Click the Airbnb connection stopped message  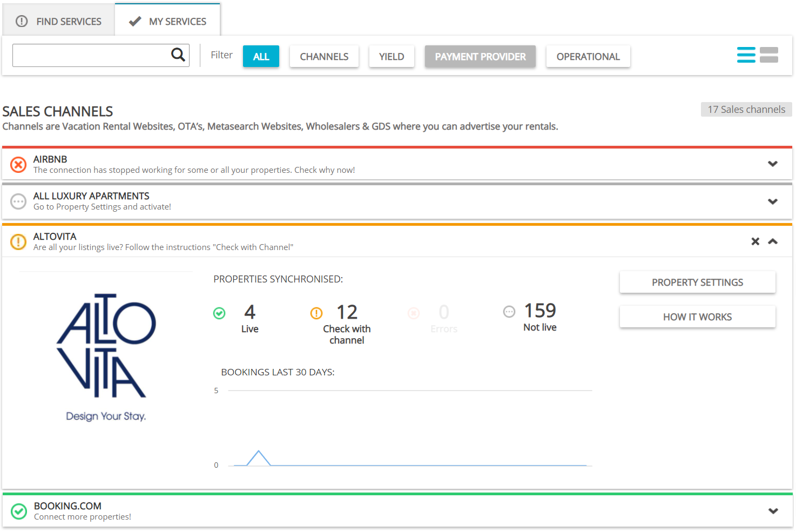pos(194,170)
